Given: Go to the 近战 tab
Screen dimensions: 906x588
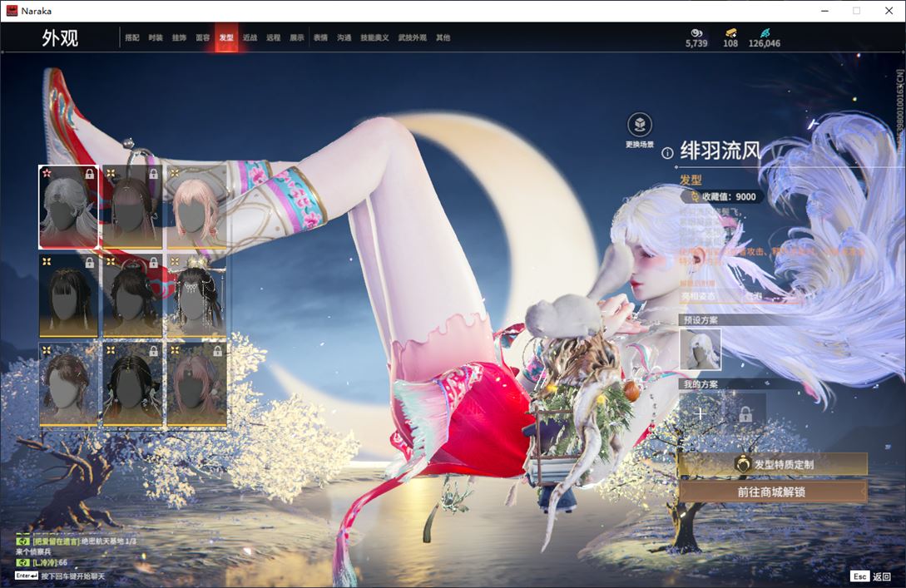Looking at the screenshot, I should 250,37.
